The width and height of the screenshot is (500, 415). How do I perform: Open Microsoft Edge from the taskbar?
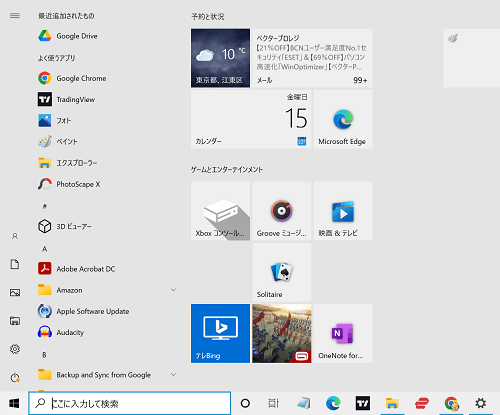click(x=333, y=403)
